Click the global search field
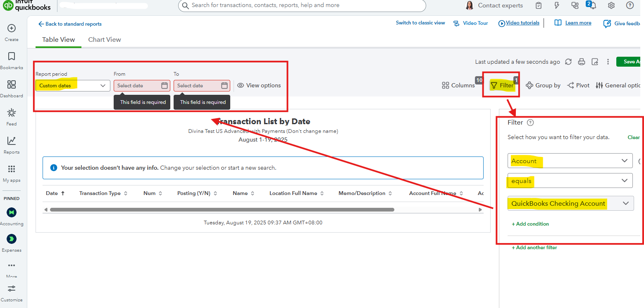Viewport: 644px width, 308px height. coord(302,5)
